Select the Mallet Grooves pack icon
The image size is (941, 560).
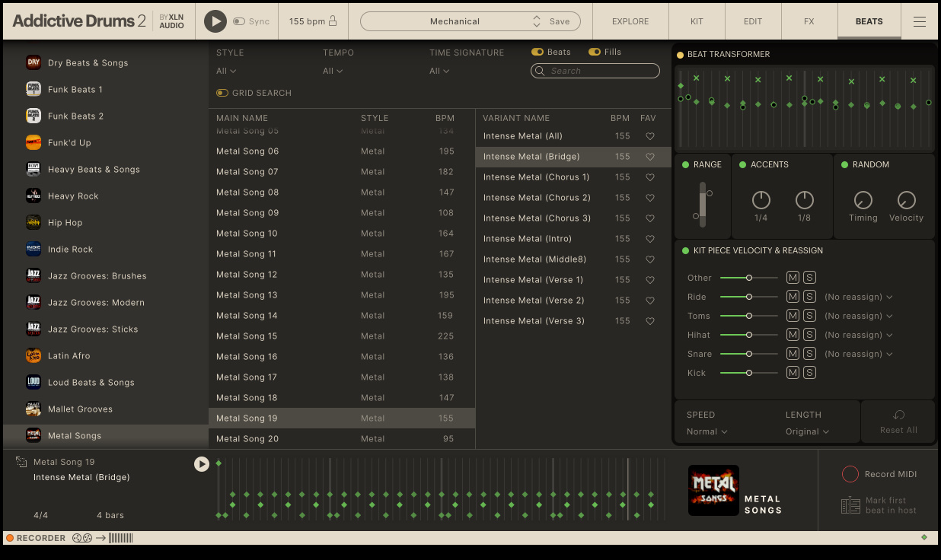pos(33,409)
